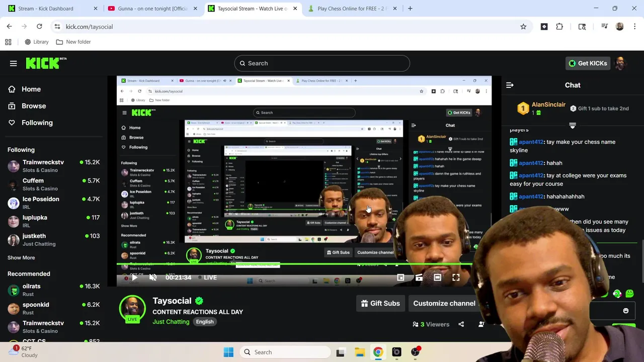Click Customize channel button

click(x=444, y=303)
